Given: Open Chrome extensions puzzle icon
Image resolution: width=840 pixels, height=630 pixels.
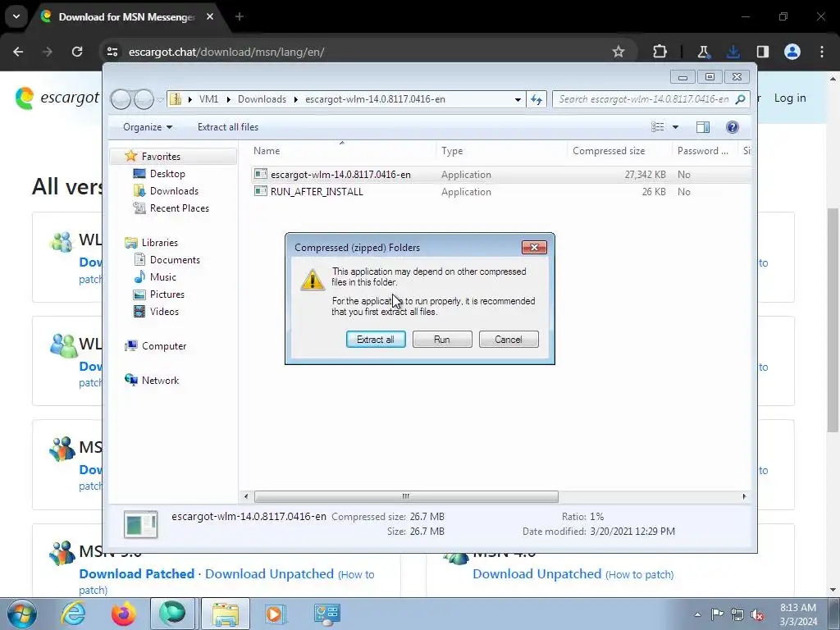Looking at the screenshot, I should click(x=660, y=52).
